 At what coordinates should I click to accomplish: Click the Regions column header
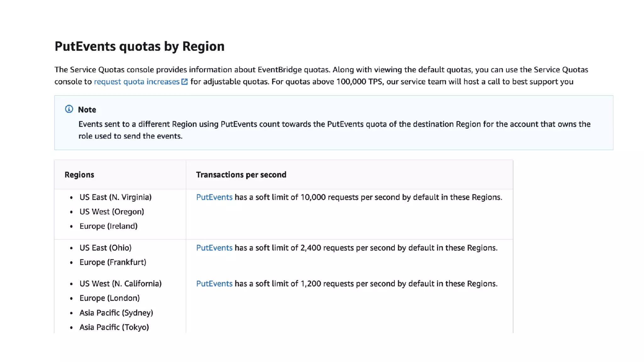(x=79, y=175)
